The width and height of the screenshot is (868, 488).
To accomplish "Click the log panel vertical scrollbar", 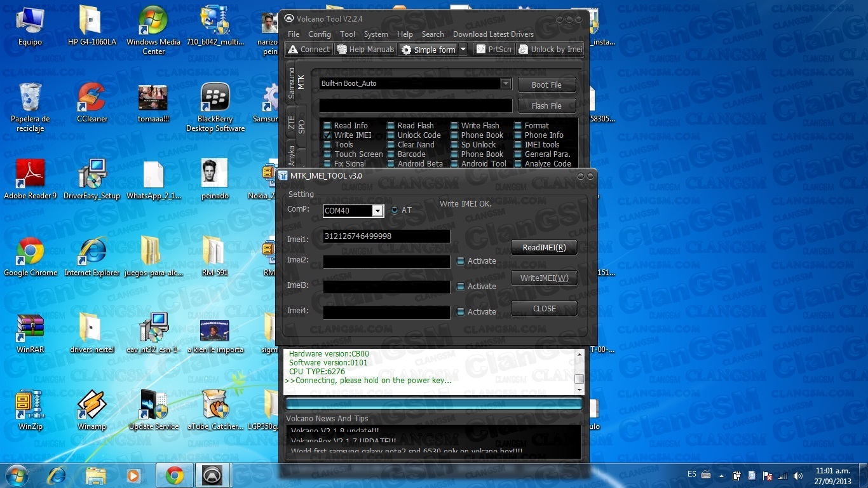I will (x=579, y=372).
